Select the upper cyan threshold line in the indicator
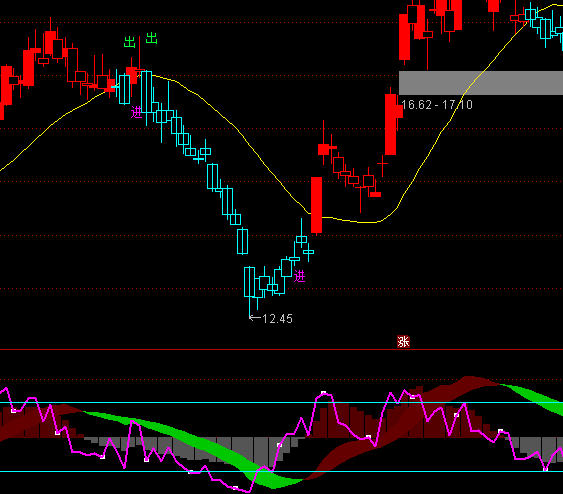 [282, 402]
